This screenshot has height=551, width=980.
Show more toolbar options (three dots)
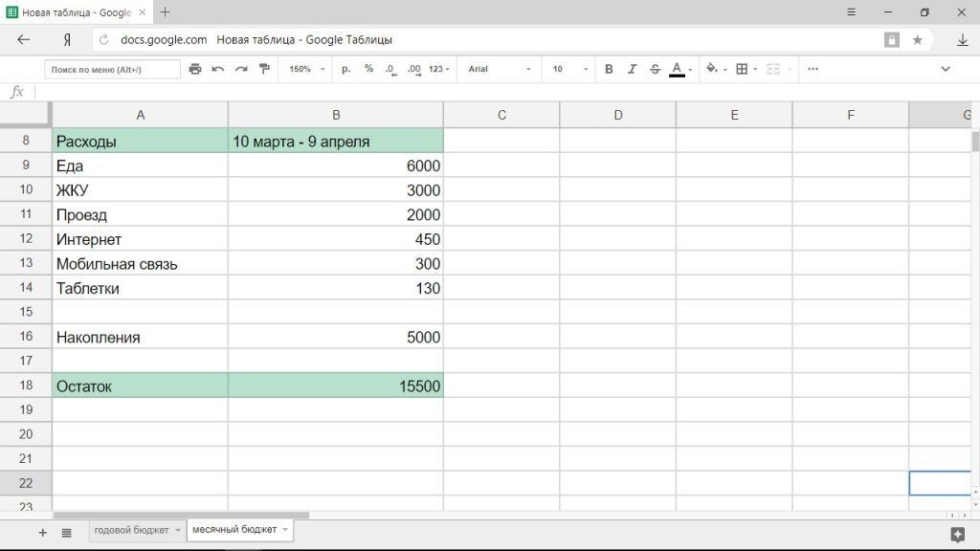(813, 69)
